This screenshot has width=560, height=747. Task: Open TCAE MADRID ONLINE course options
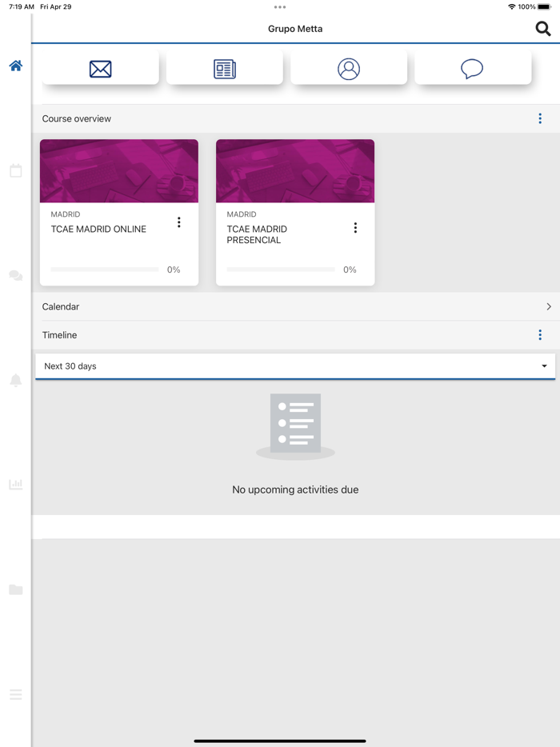179,222
